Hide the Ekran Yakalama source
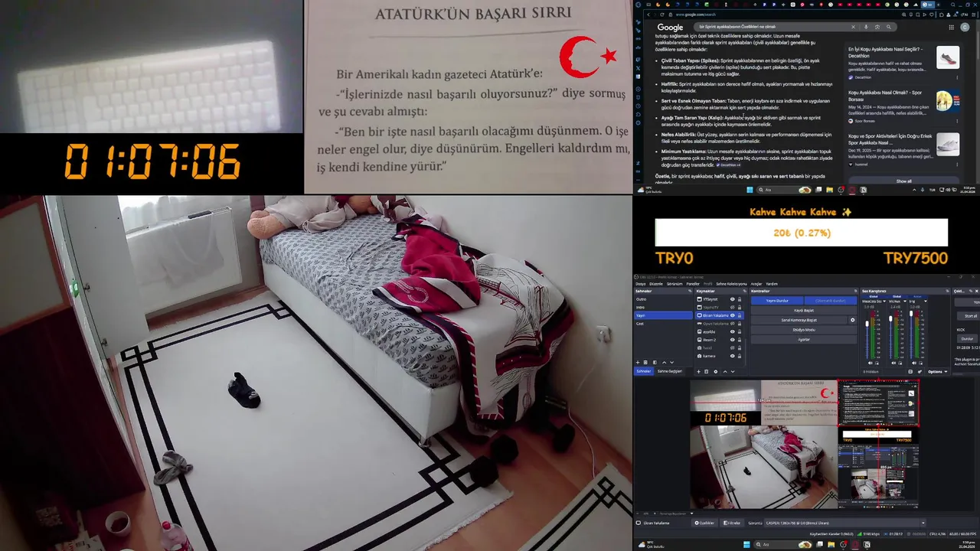 pos(733,315)
